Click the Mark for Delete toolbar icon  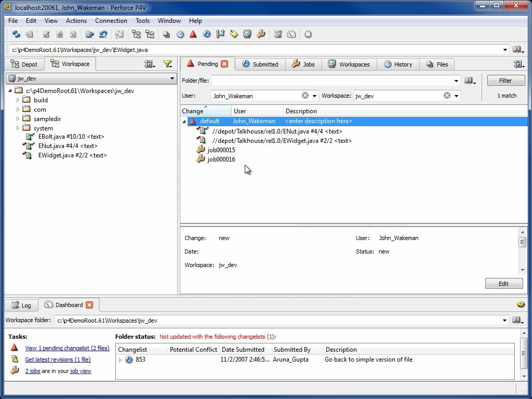click(x=73, y=34)
